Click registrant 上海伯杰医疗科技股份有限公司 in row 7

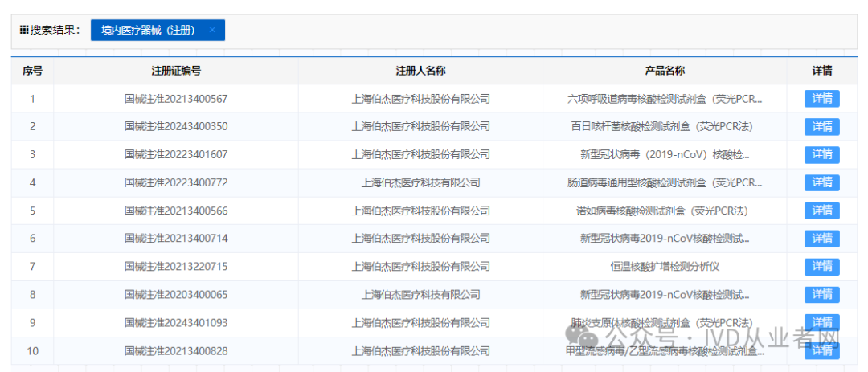click(420, 267)
